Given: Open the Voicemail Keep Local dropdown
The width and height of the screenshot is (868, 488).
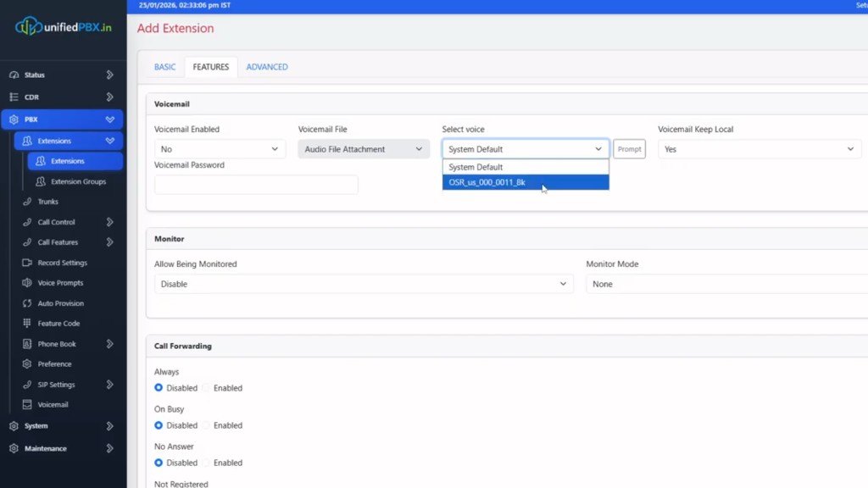Looking at the screenshot, I should (x=759, y=149).
